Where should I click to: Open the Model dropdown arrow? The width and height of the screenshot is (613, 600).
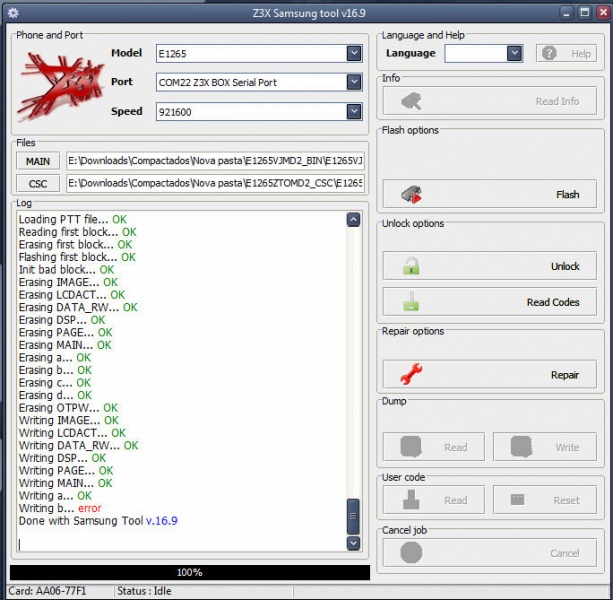354,53
